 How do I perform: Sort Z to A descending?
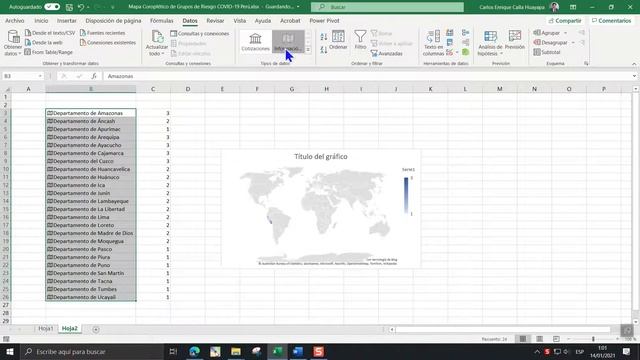point(324,50)
